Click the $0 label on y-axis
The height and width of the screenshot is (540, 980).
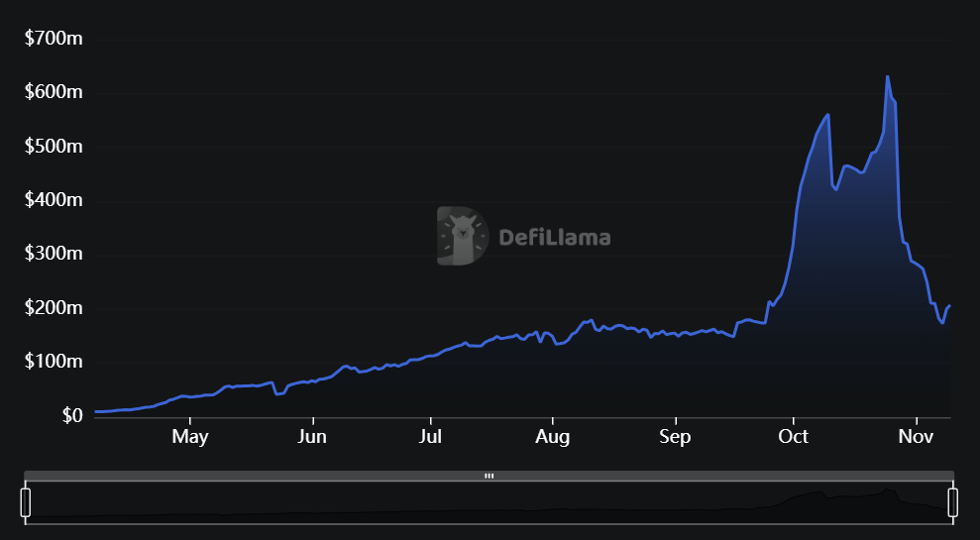pyautogui.click(x=67, y=416)
